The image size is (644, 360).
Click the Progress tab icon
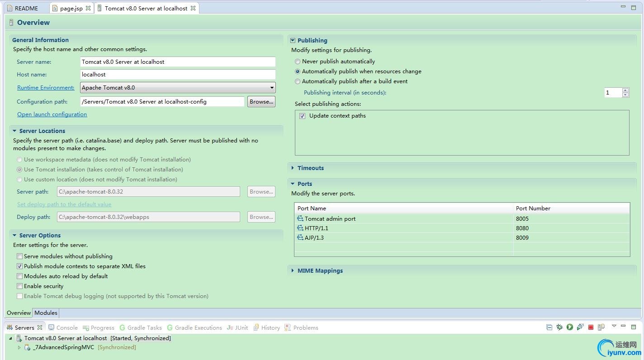pos(85,327)
